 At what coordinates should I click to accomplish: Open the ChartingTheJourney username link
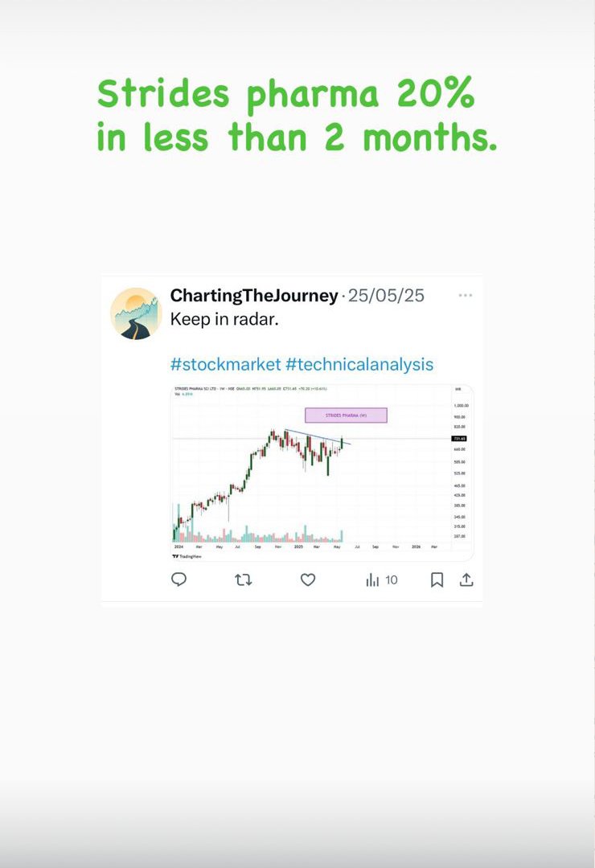coord(254,296)
